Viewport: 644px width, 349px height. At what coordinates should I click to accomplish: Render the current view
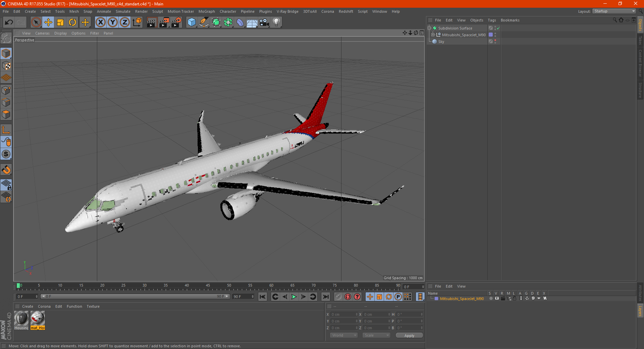coord(152,22)
